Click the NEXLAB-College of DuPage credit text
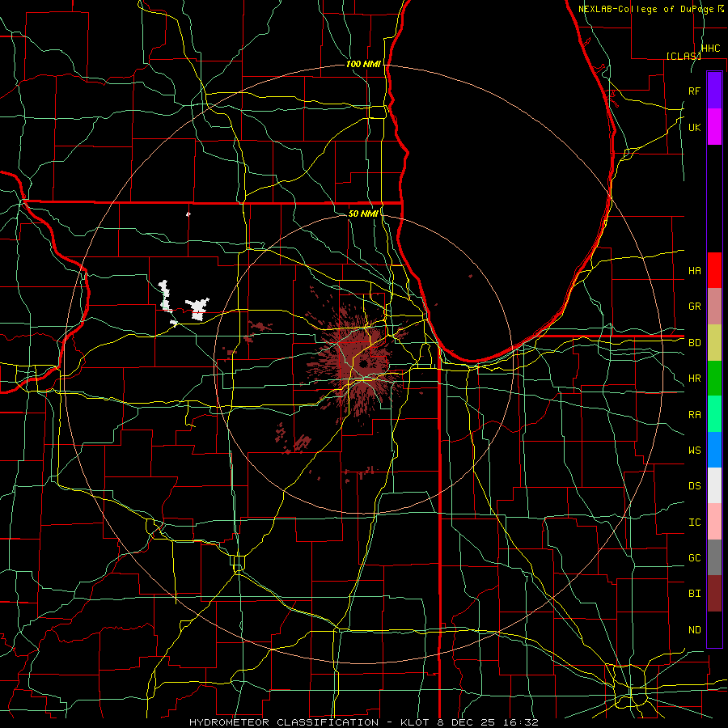The image size is (728, 728). [645, 9]
